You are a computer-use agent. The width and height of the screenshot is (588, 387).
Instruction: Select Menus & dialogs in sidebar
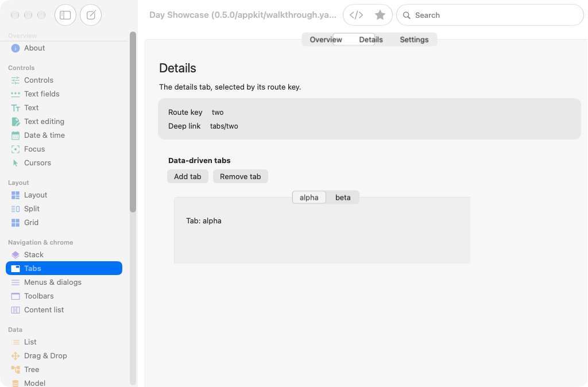tap(64, 282)
